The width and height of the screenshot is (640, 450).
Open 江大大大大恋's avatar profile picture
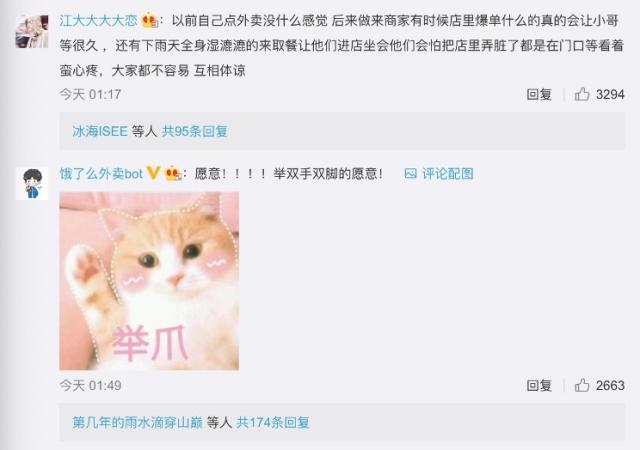[x=32, y=31]
